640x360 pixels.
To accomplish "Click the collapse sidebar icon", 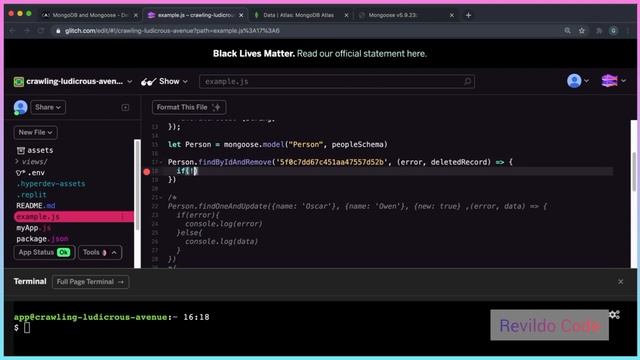I will 125,107.
